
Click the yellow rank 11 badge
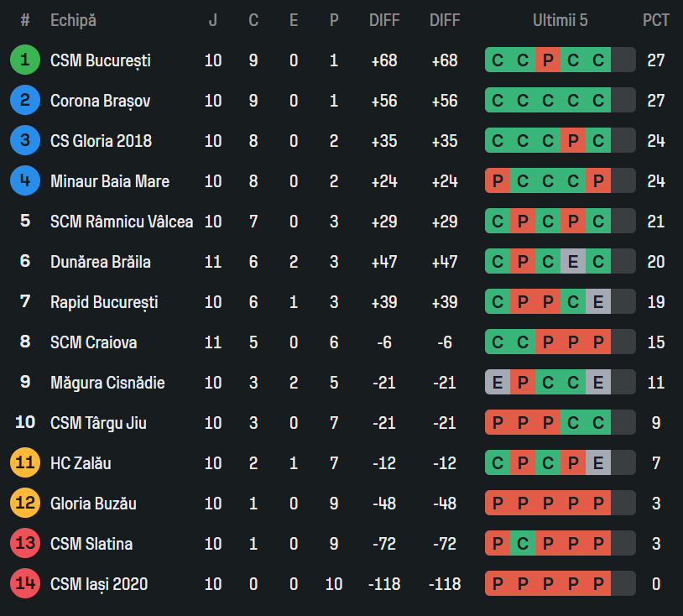coord(25,463)
